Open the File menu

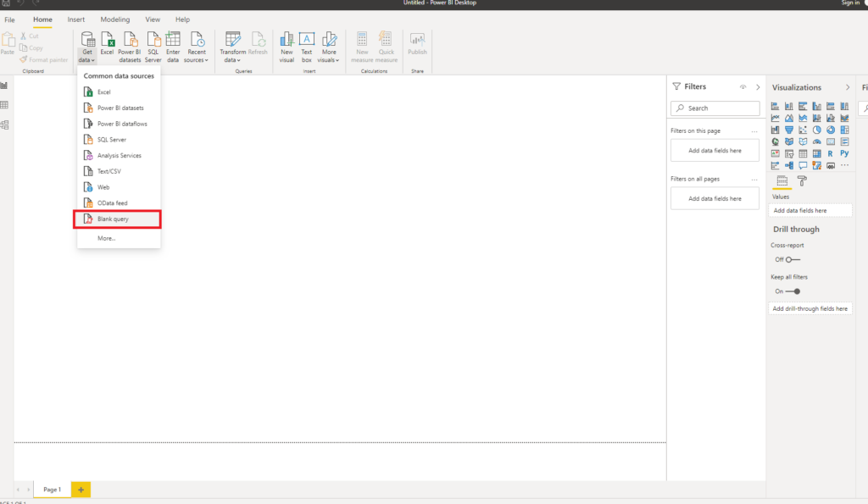pyautogui.click(x=10, y=19)
